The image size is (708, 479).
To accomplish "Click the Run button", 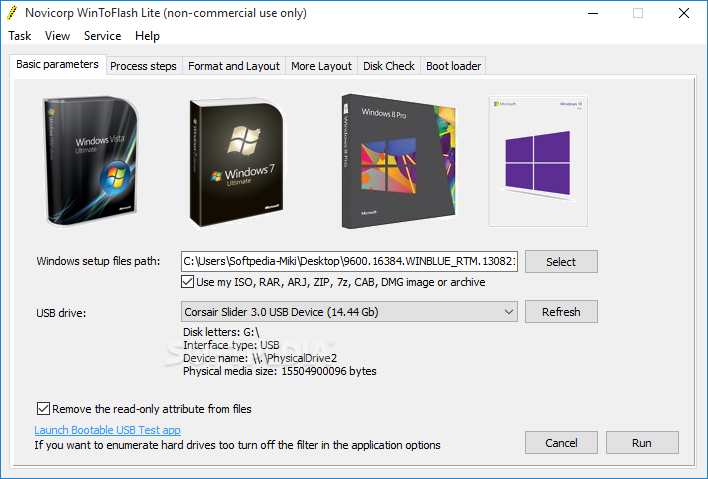I will tap(642, 443).
